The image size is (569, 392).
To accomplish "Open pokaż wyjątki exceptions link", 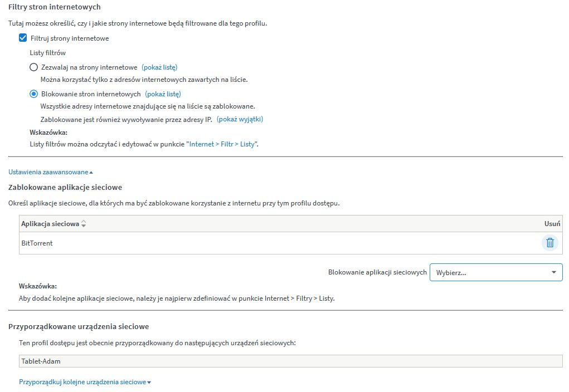I will 240,119.
